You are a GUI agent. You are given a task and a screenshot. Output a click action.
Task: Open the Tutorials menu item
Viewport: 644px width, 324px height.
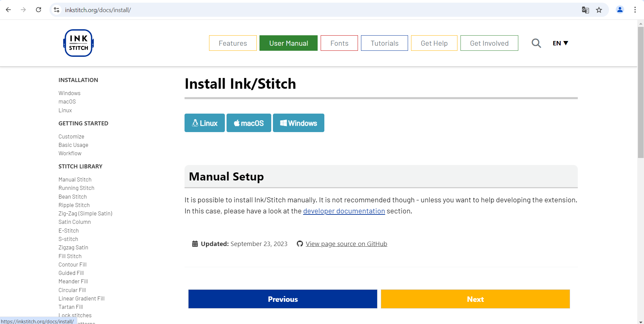pyautogui.click(x=385, y=43)
